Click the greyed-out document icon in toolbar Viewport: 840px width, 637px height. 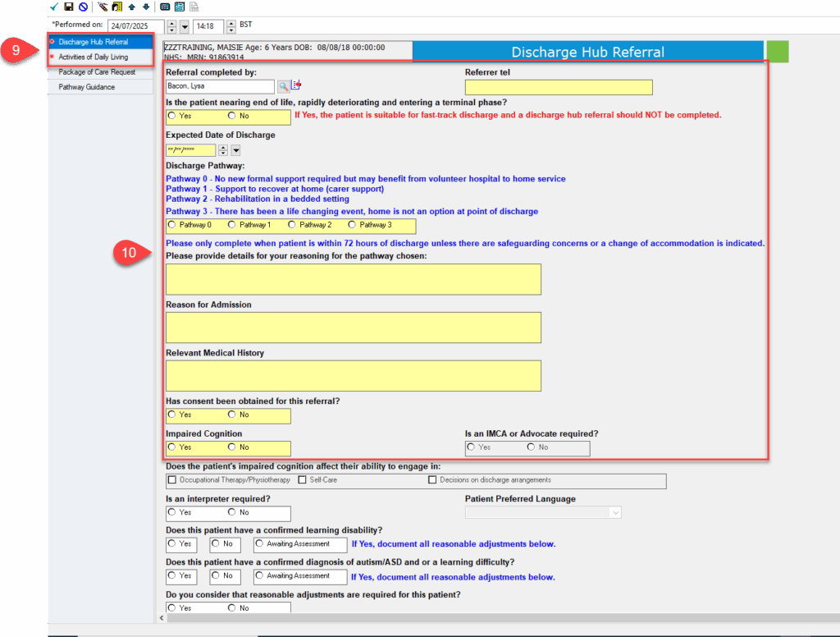[x=194, y=7]
